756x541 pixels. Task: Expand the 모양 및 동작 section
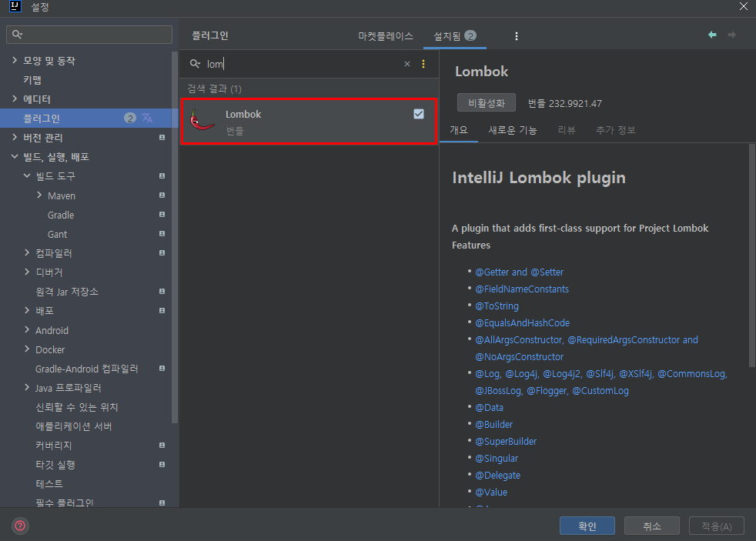tap(15, 60)
